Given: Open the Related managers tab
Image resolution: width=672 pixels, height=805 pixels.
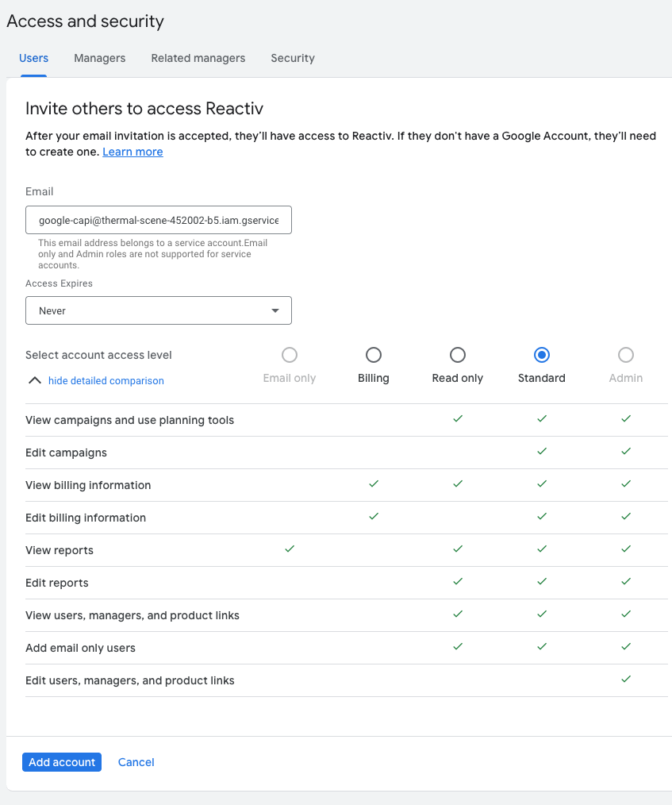Looking at the screenshot, I should [198, 58].
